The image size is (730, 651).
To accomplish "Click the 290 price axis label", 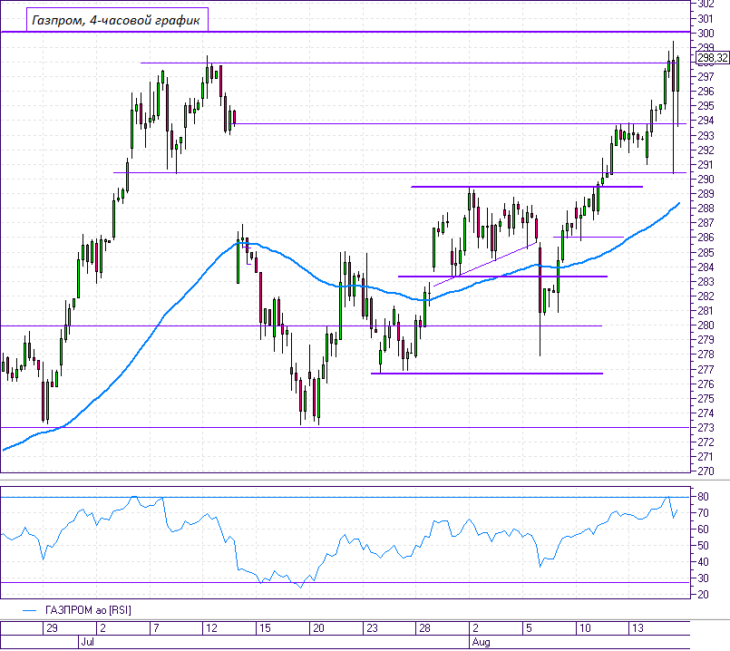I will click(x=706, y=179).
